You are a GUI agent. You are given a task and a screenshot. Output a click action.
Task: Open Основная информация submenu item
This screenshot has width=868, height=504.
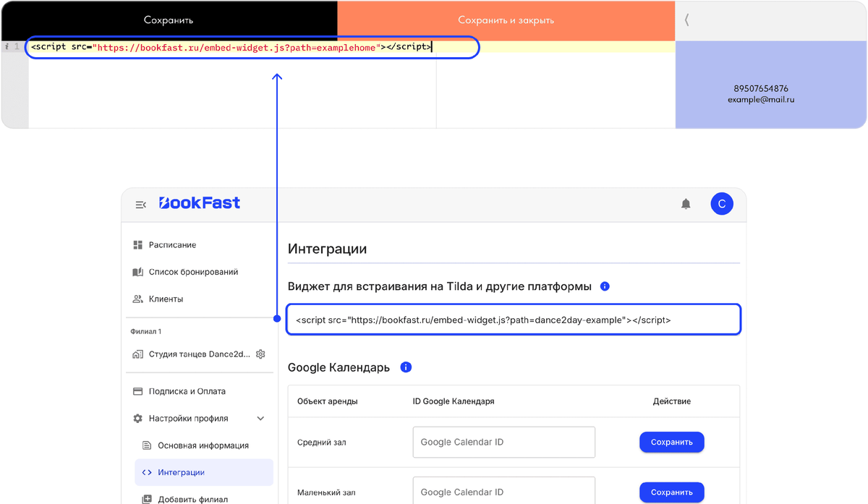pyautogui.click(x=203, y=445)
